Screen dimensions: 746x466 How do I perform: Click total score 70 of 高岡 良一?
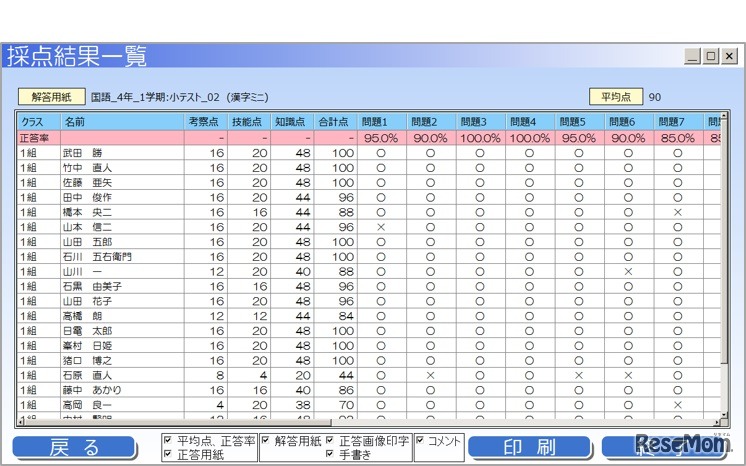coord(346,405)
